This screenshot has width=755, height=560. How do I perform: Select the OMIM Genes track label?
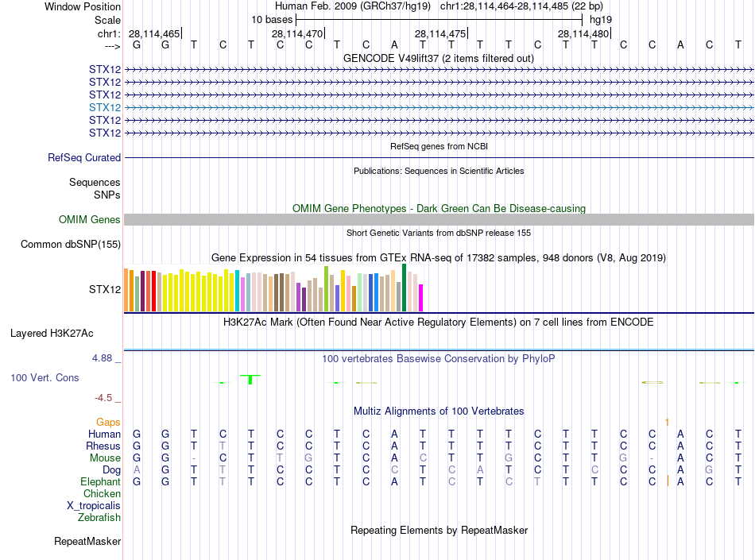(90, 220)
